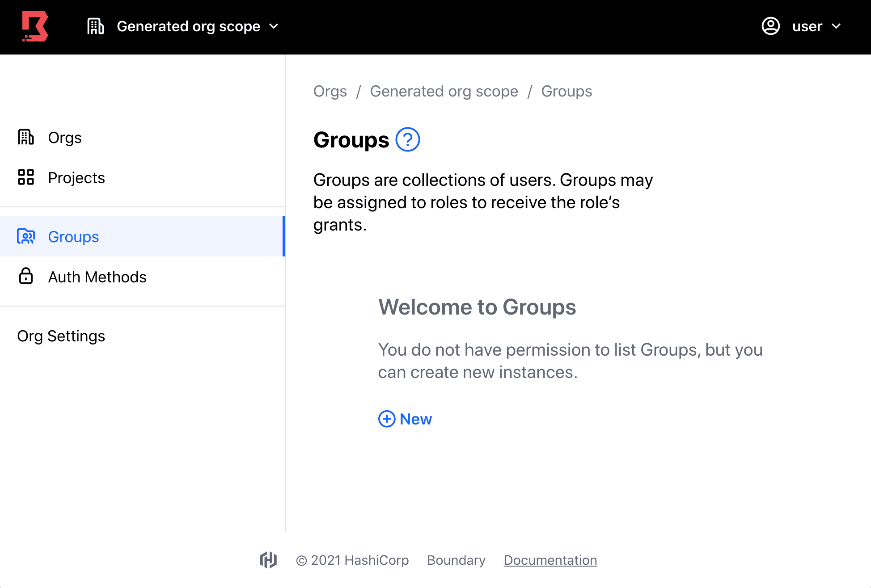Click the Groups people icon in the sidebar
Image resolution: width=871 pixels, height=588 pixels.
[26, 236]
